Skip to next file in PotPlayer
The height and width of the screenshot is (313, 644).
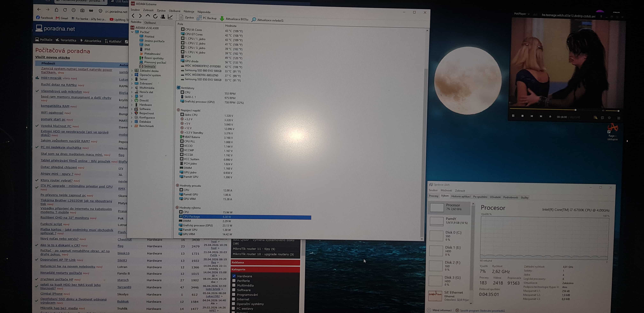(x=541, y=116)
